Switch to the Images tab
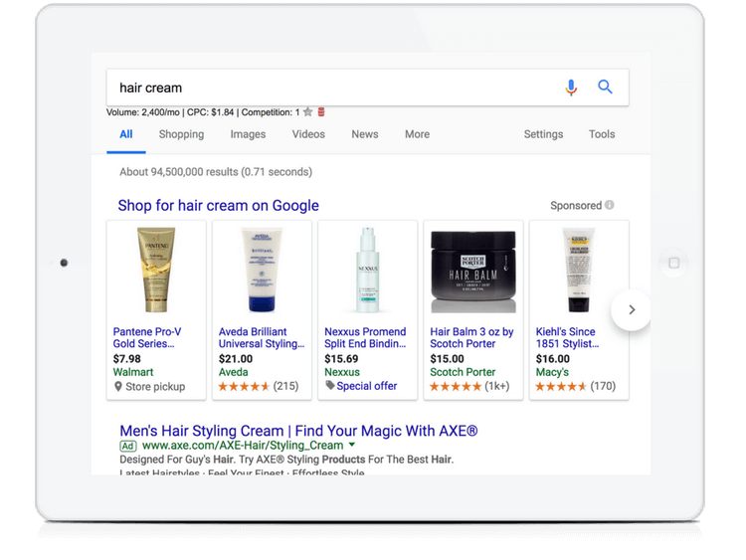 pyautogui.click(x=248, y=134)
